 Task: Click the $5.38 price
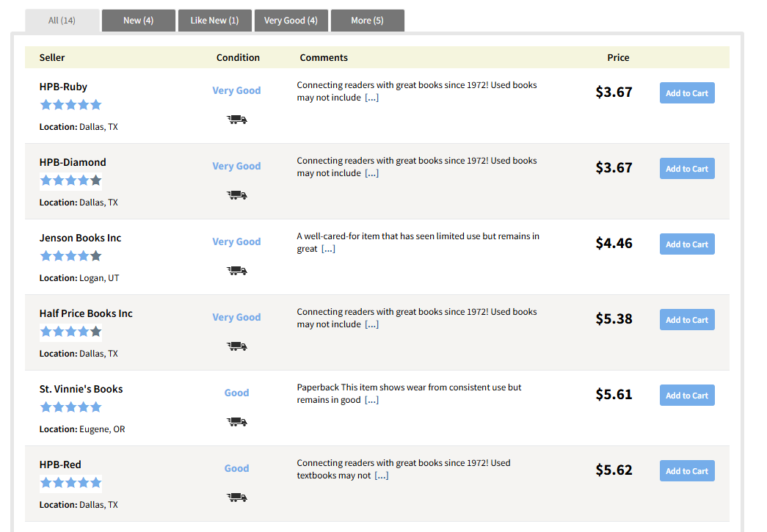[614, 319]
